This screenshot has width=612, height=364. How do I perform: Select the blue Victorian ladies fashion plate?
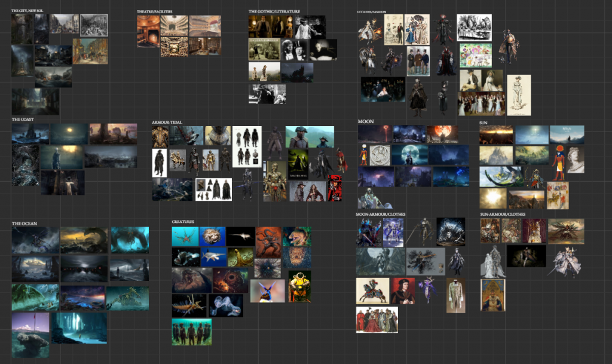[x=417, y=30]
